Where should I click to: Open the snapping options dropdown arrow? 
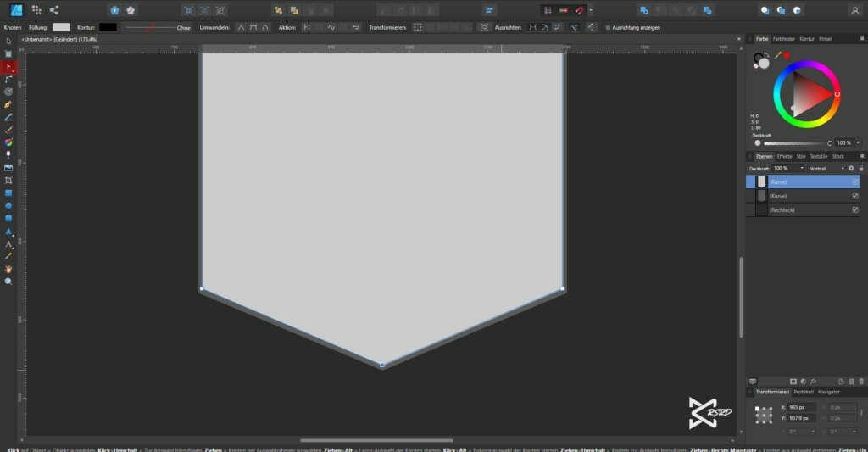(x=591, y=10)
